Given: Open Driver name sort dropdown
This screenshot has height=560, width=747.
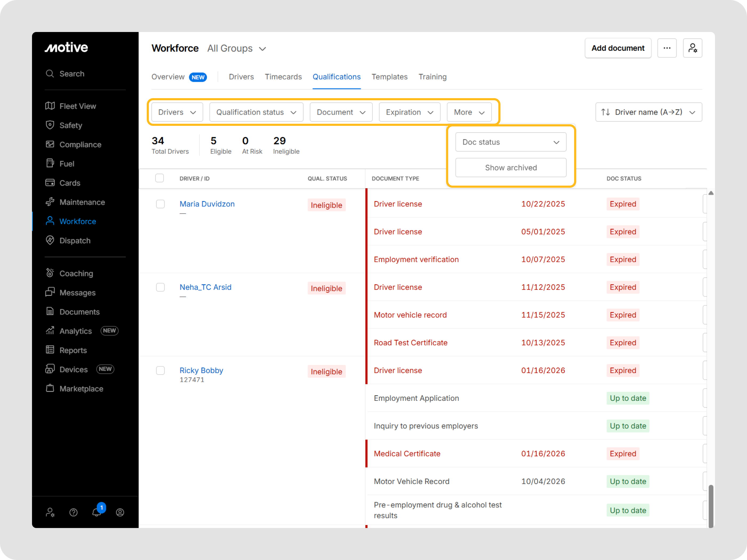Looking at the screenshot, I should coord(648,112).
